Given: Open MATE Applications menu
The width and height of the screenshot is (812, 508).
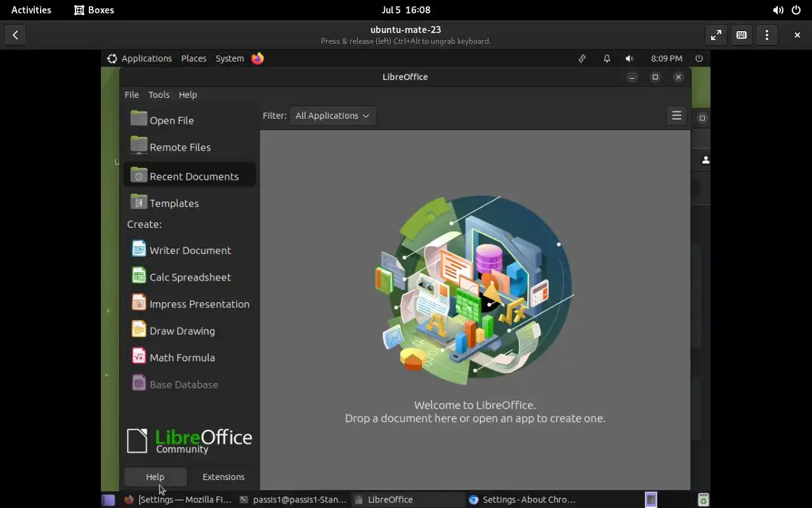Looking at the screenshot, I should 140,58.
